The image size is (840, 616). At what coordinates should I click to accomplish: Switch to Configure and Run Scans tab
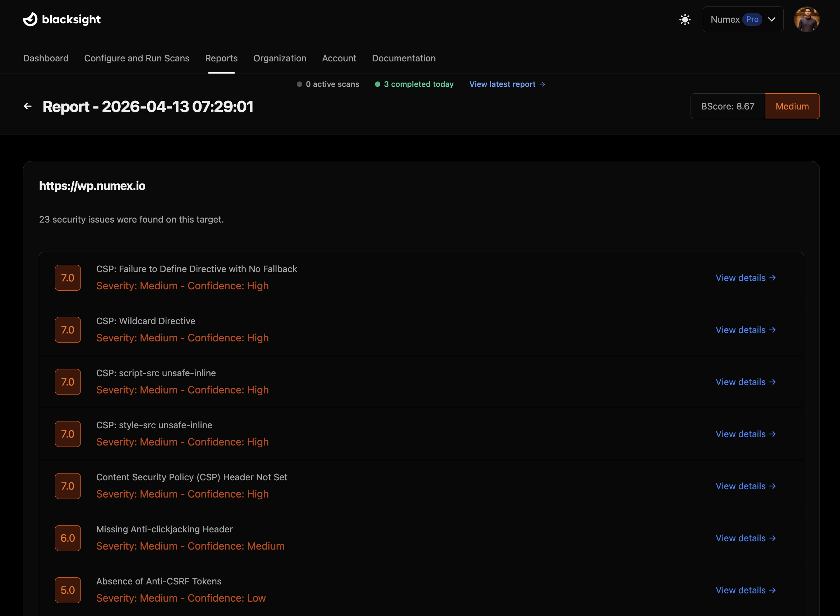pyautogui.click(x=137, y=58)
